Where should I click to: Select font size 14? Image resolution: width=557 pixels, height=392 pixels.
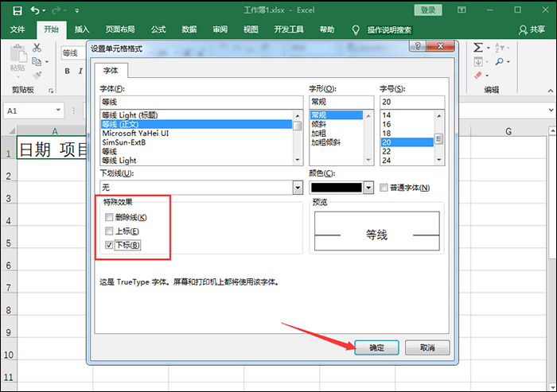coord(407,115)
